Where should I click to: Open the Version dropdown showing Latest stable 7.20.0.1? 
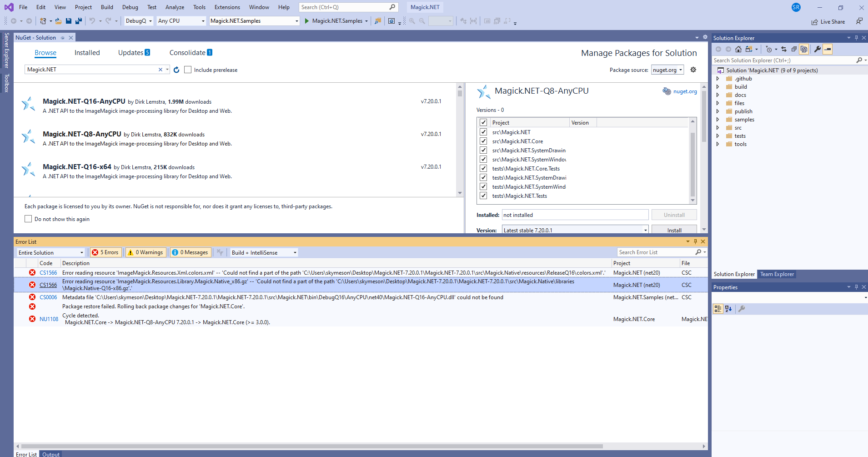click(645, 230)
